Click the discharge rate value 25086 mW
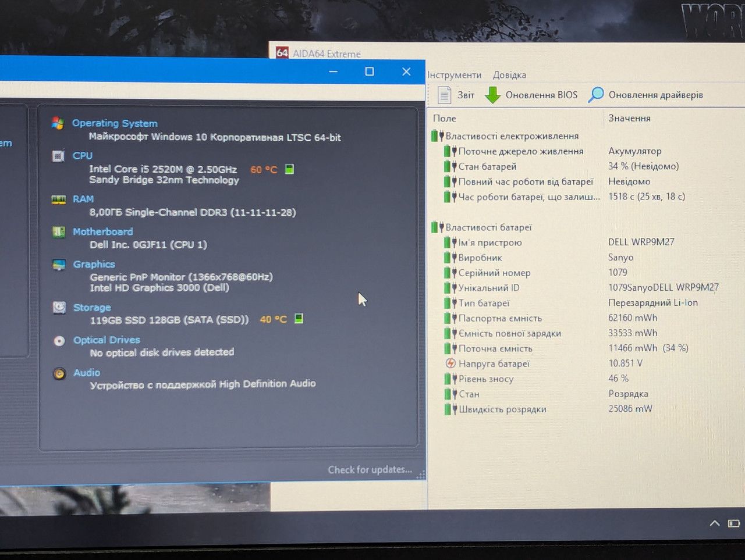The image size is (745, 560). click(x=630, y=409)
